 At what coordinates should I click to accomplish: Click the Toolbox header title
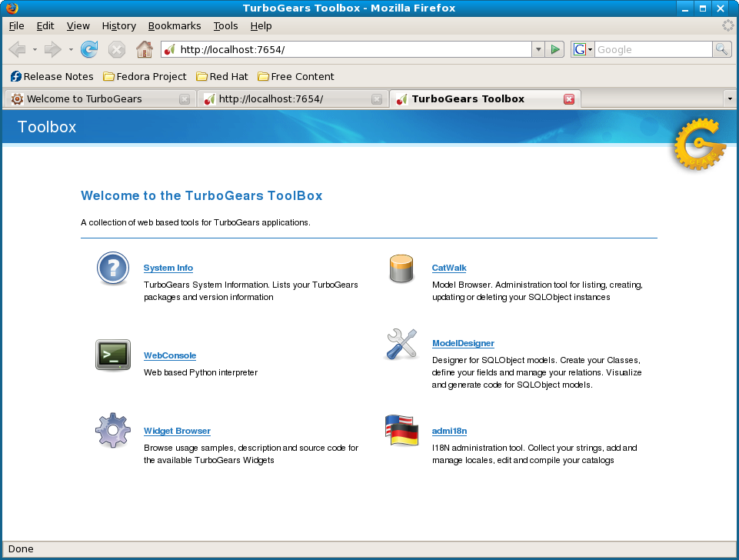pos(47,127)
